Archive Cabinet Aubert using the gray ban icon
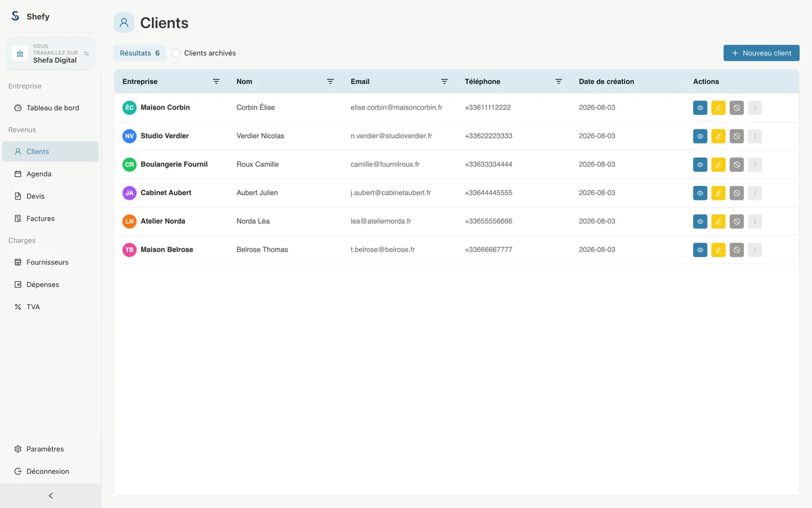The height and width of the screenshot is (508, 812). (x=737, y=193)
